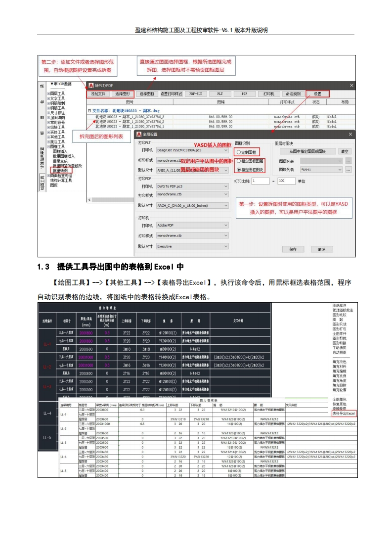Click AutoCAD icon in 转PLT/PDF title bar
Viewport: 392px width, 555px height.
pyautogui.click(x=91, y=85)
